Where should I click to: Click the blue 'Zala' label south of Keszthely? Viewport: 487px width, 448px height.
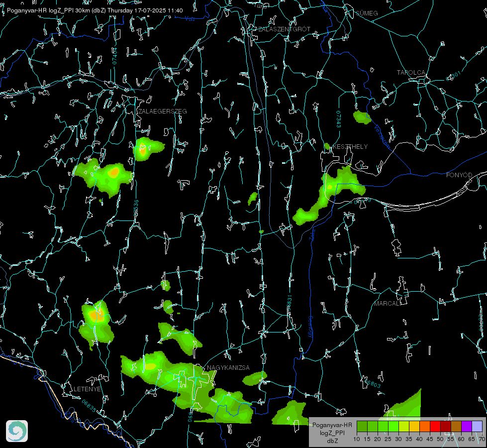(x=312, y=234)
